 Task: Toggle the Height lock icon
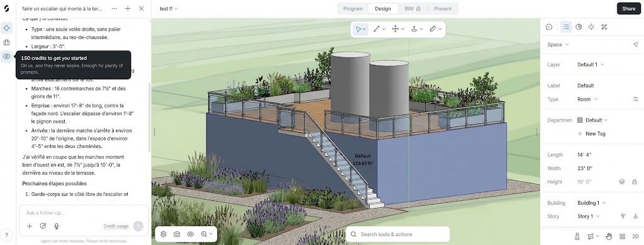pos(635,181)
